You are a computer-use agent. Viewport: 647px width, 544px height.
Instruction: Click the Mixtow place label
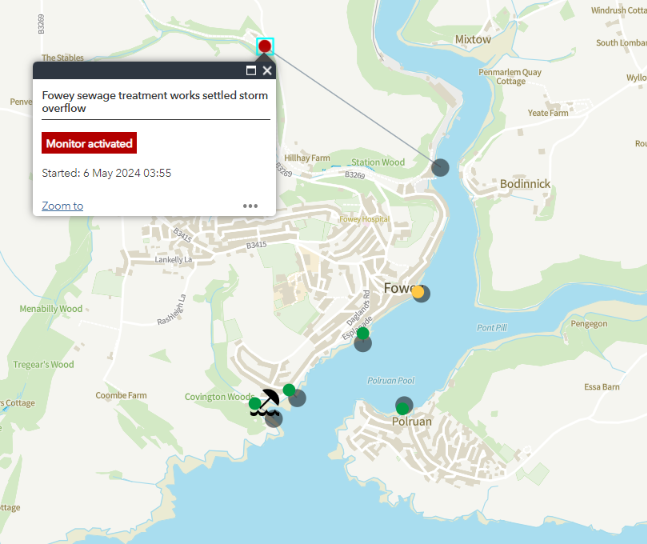[x=473, y=39]
